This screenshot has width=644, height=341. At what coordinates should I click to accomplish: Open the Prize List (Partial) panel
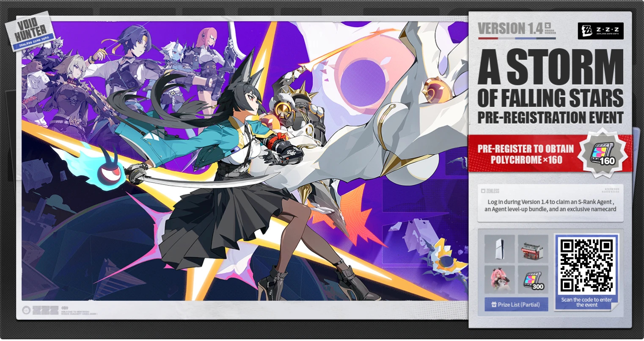516,304
